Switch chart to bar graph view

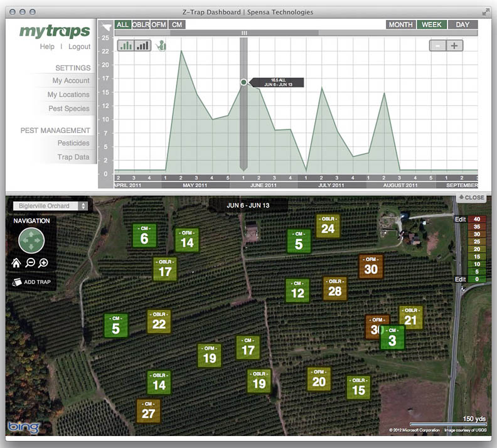coord(126,46)
